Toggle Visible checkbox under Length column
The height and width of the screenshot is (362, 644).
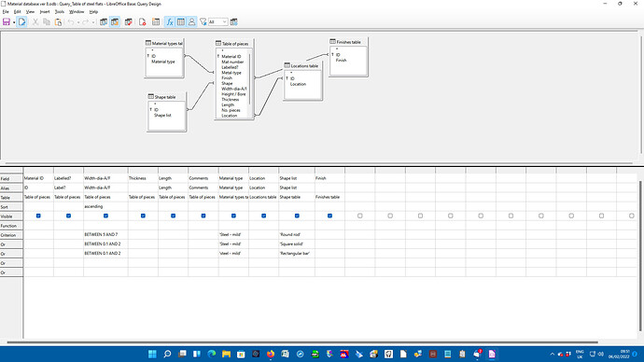point(174,216)
